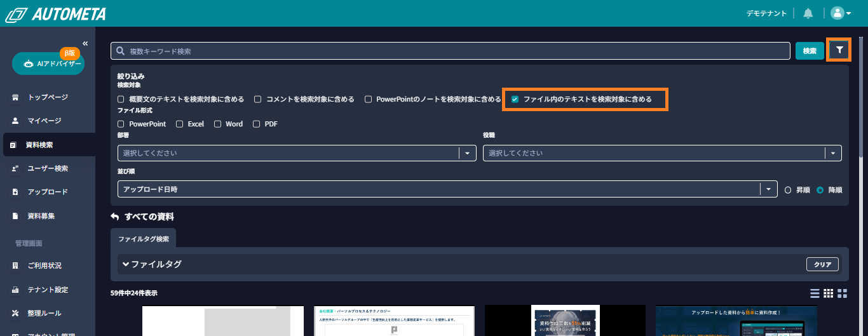The width and height of the screenshot is (868, 336).
Task: Switch to large tile view icon
Action: [843, 293]
